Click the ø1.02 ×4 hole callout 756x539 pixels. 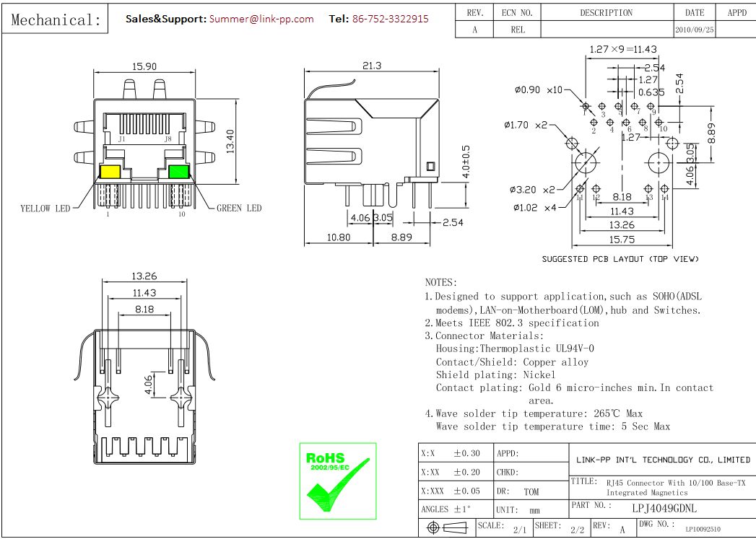pyautogui.click(x=535, y=208)
